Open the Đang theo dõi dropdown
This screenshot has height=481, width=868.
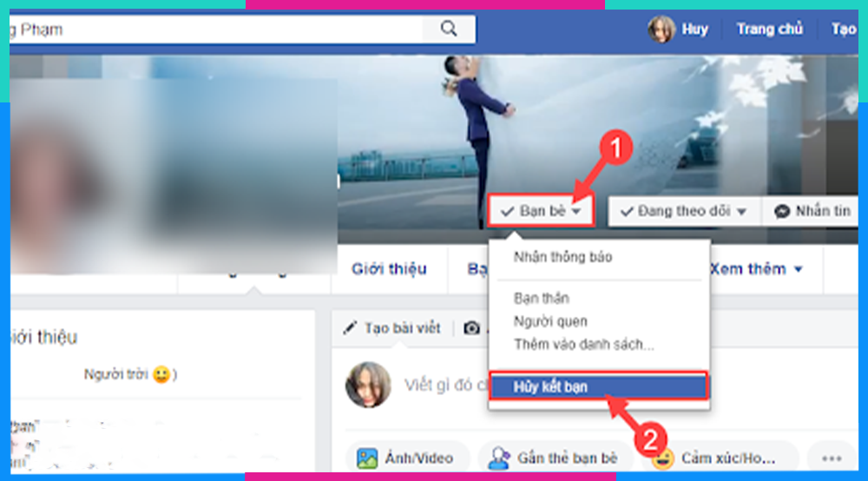coord(684,211)
